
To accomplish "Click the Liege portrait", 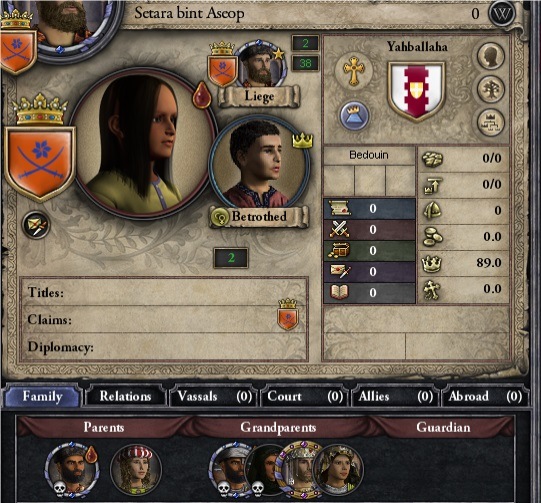I will click(260, 66).
